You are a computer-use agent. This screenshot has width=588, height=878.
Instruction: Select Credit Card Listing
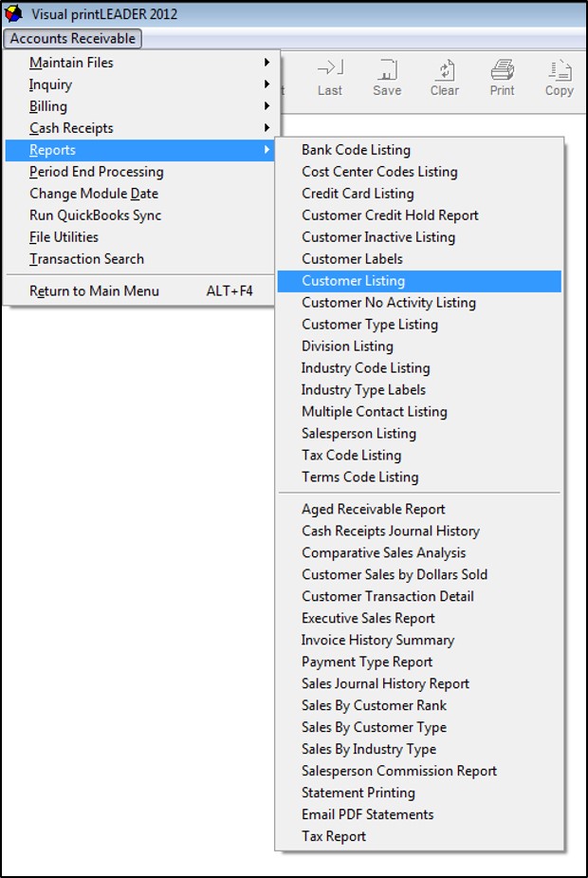[419, 194]
